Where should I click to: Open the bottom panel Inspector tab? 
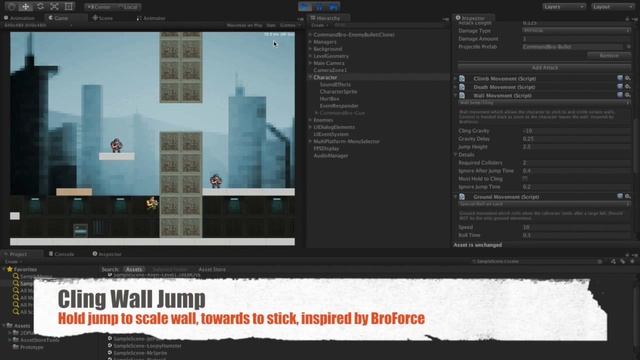pos(107,254)
